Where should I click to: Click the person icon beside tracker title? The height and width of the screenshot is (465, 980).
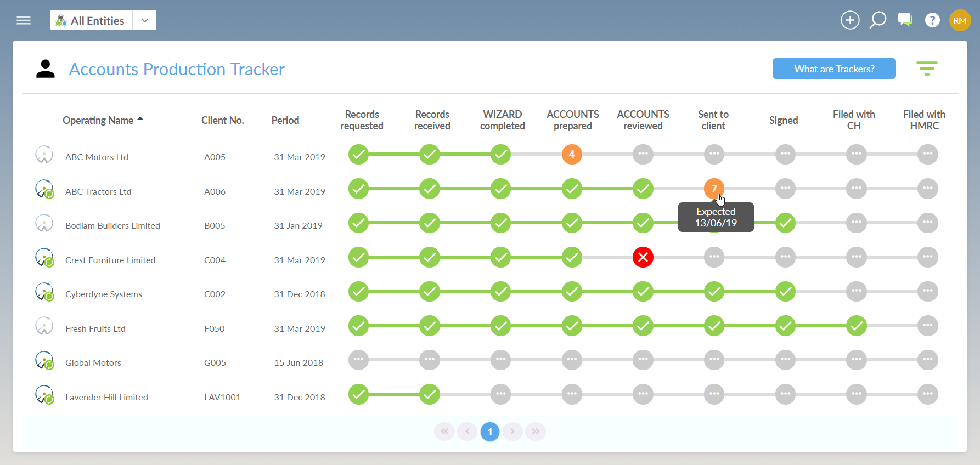pyautogui.click(x=46, y=69)
